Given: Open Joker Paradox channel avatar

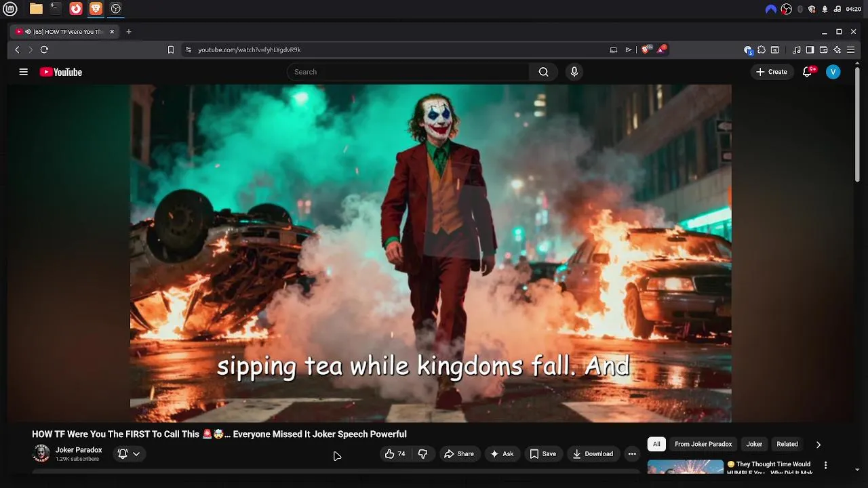Looking at the screenshot, I should click(x=41, y=453).
